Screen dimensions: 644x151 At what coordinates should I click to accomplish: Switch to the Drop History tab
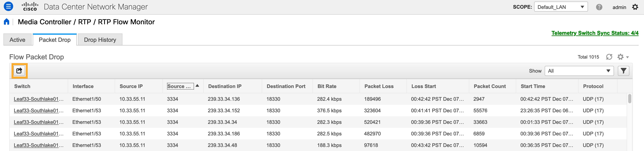point(100,40)
